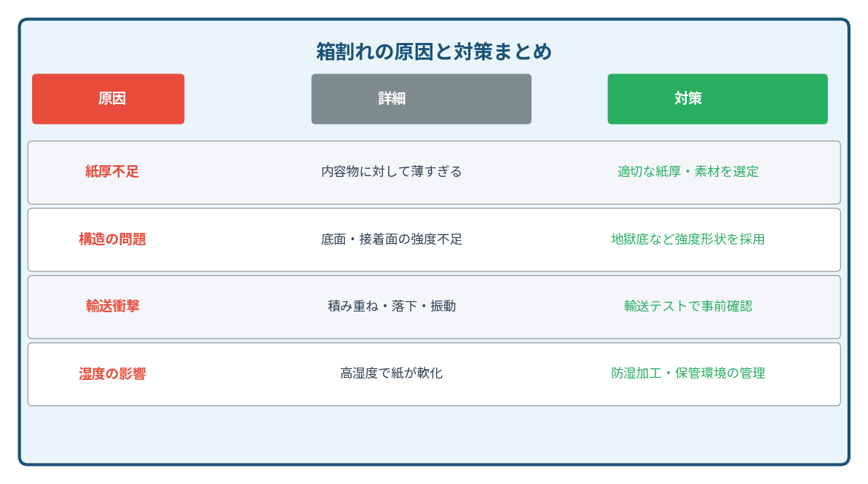868x484 pixels.
Task: Click the solution 適切な紙厚・素材を選定
Action: 688,172
